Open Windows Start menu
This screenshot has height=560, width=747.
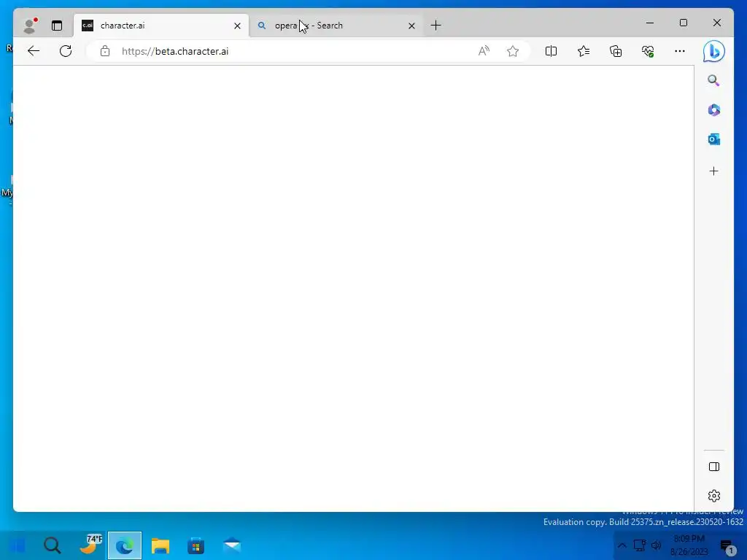[18, 545]
